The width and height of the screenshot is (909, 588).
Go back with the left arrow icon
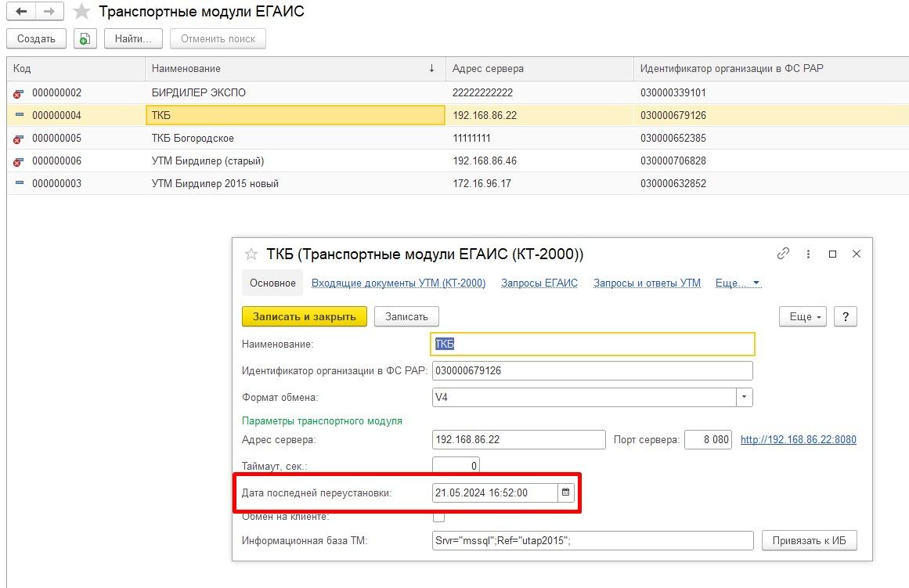(x=21, y=12)
